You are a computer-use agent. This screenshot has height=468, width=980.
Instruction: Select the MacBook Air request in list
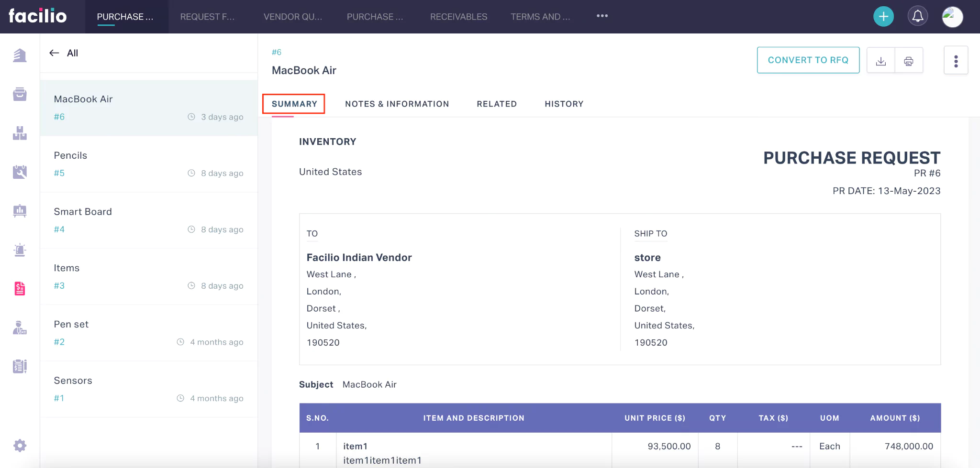[x=149, y=108]
